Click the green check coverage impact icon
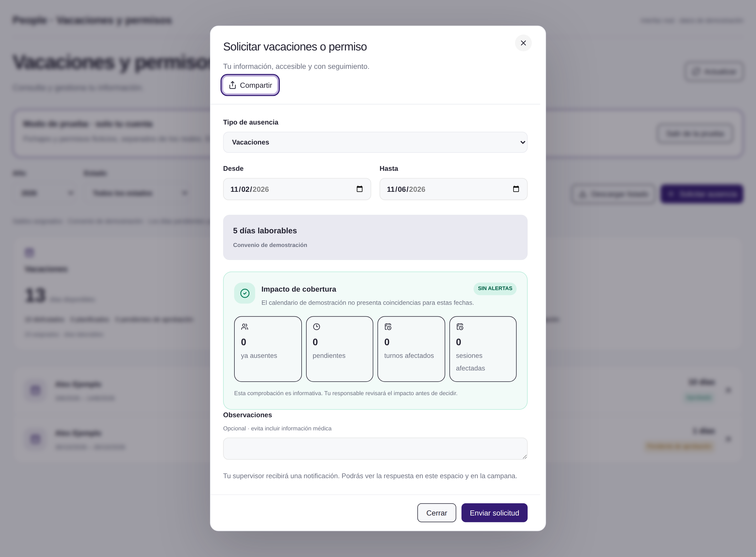 pos(245,293)
